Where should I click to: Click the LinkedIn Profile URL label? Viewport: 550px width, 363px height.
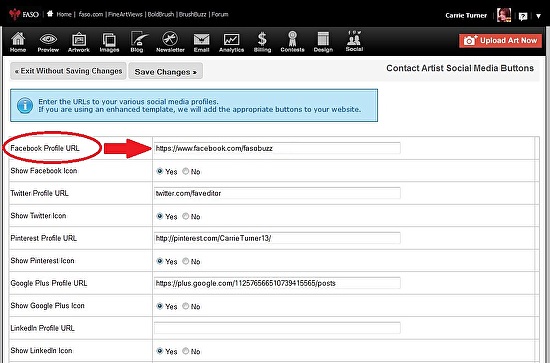point(42,328)
